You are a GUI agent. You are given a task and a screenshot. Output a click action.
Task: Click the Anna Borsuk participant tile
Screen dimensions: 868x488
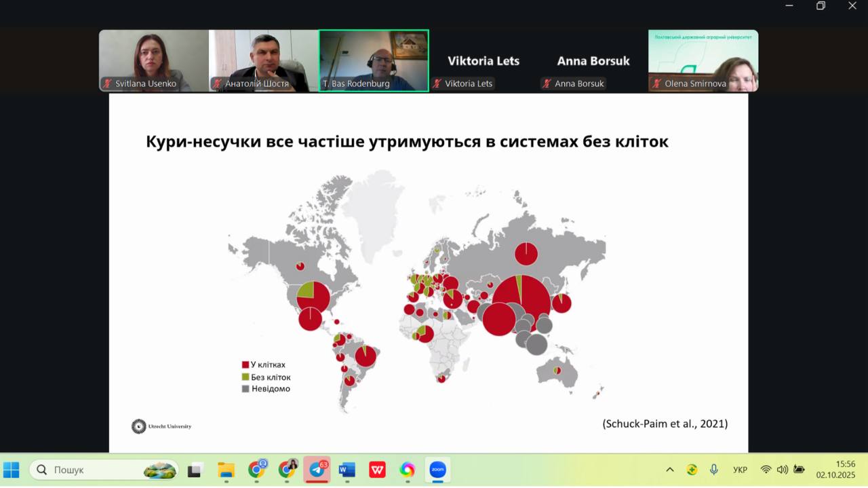[x=593, y=60]
